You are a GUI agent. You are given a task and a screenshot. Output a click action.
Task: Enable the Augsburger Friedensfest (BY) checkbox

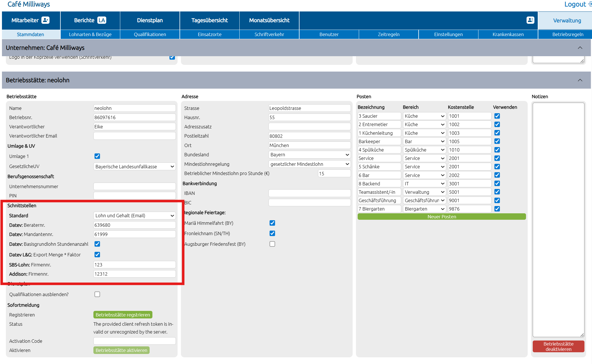[272, 244]
